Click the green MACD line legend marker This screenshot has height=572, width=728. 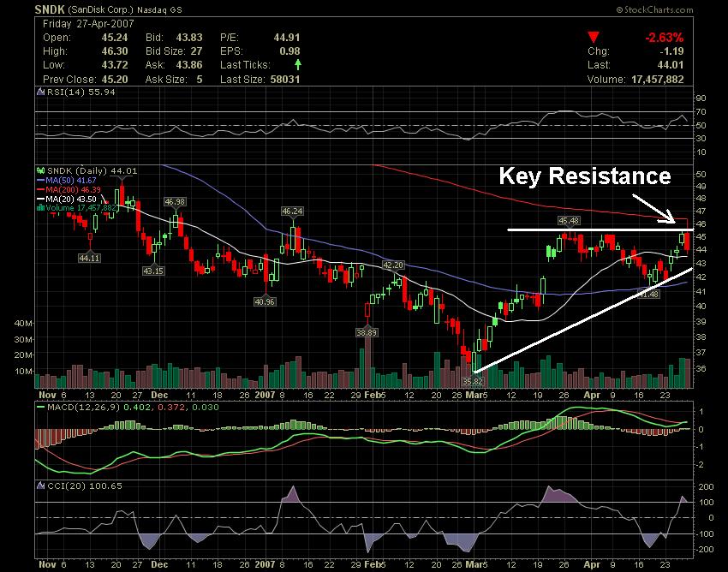tap(41, 408)
